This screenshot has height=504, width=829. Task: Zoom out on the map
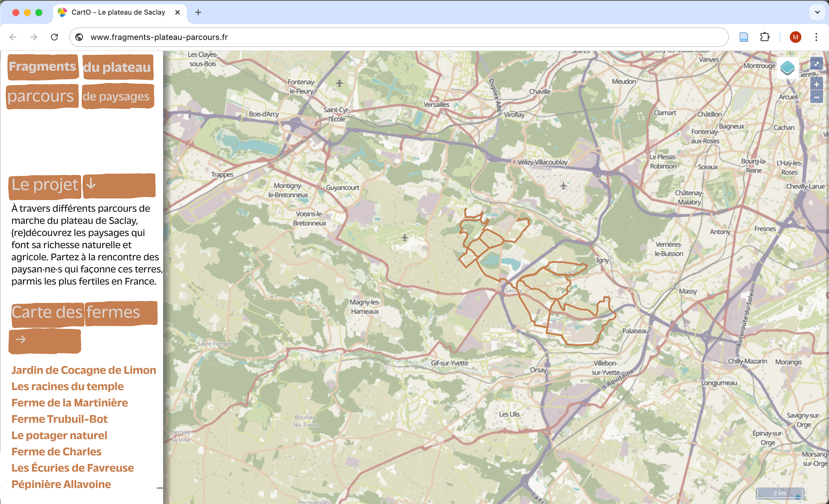coord(816,97)
